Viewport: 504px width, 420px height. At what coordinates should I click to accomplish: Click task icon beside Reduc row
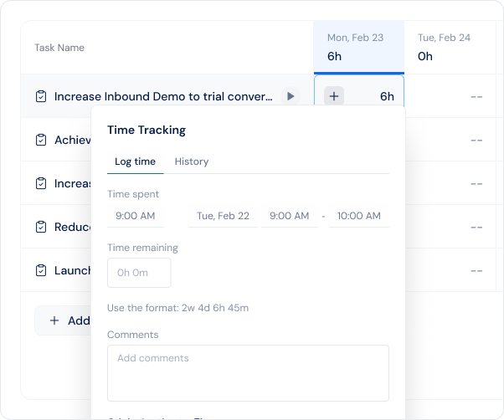click(41, 227)
